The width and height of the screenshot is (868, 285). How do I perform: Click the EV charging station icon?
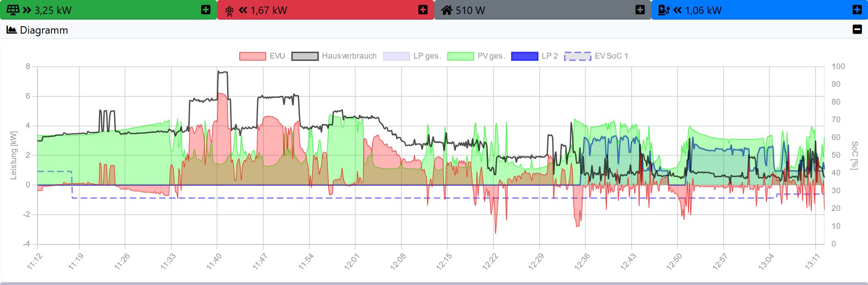[664, 10]
